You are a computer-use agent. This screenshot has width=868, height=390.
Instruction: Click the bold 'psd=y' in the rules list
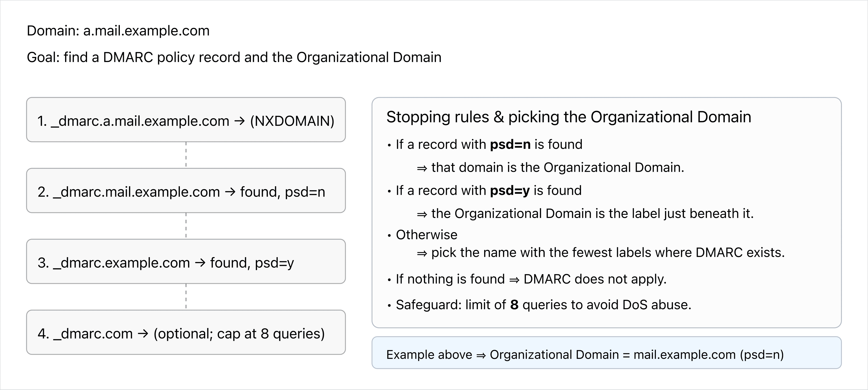509,191
